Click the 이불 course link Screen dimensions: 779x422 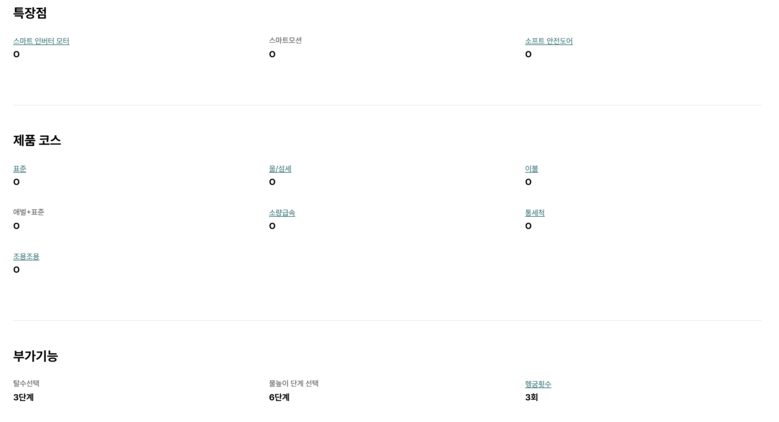pos(531,169)
